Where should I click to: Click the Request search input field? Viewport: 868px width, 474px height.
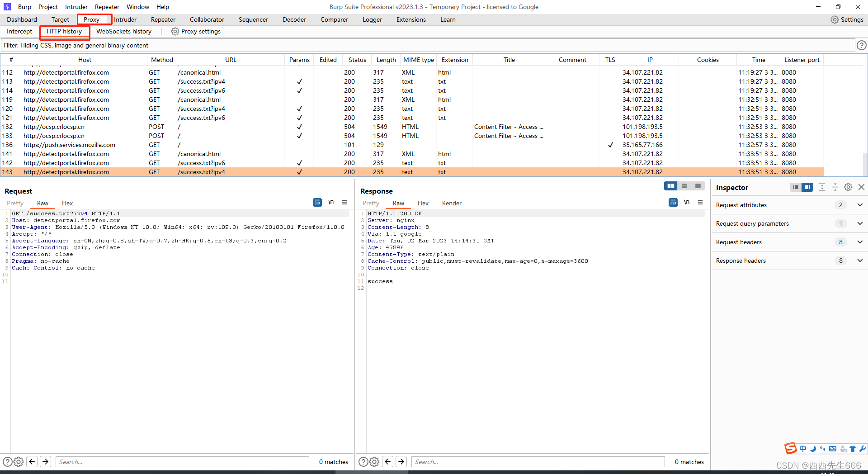tap(182, 462)
